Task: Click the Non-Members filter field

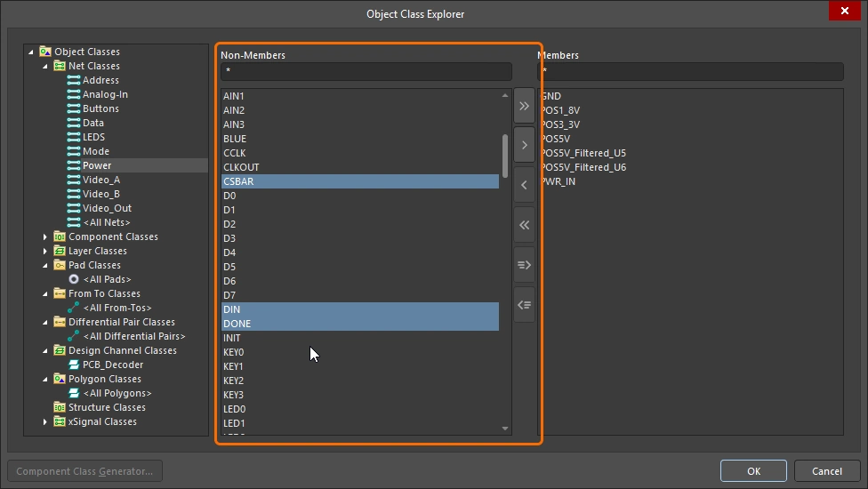Action: (x=366, y=71)
